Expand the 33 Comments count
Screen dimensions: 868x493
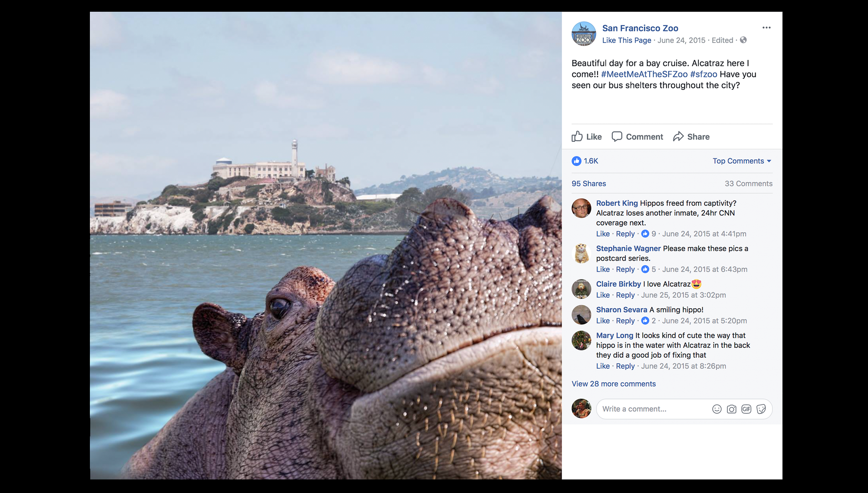748,184
